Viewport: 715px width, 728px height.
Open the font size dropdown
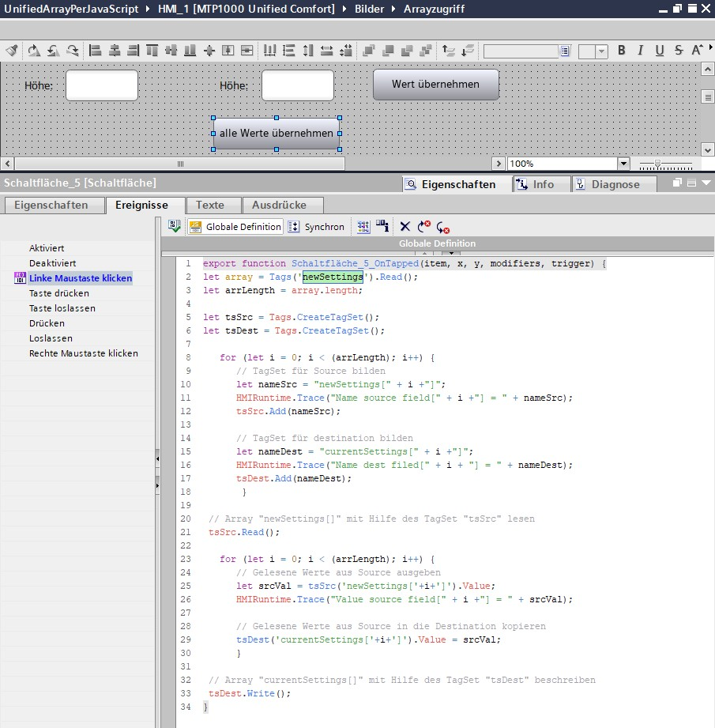(602, 51)
